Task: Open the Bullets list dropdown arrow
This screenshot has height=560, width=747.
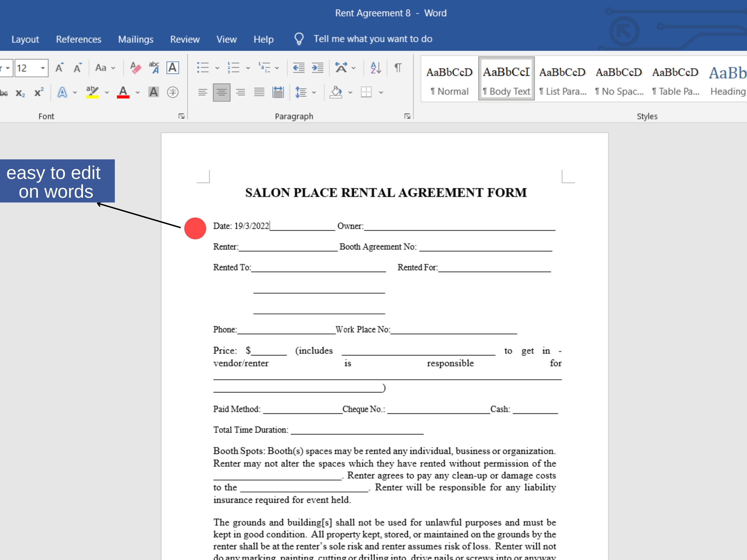Action: coord(217,67)
